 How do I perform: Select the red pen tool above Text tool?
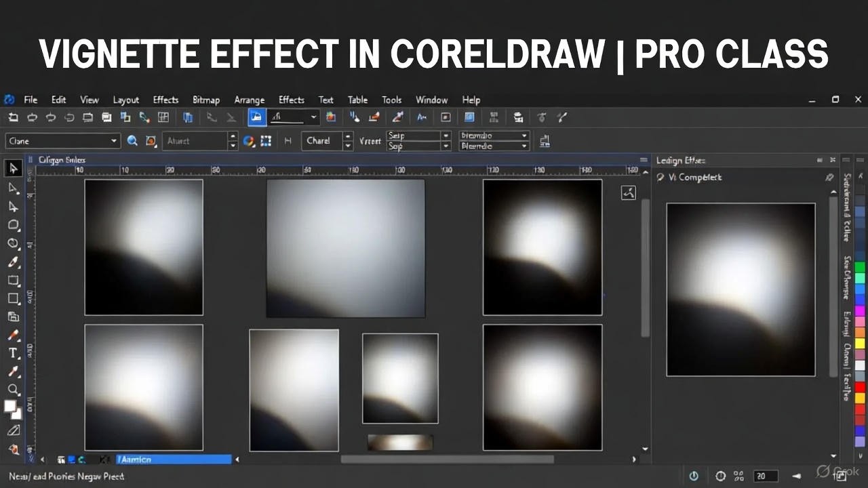tap(13, 335)
